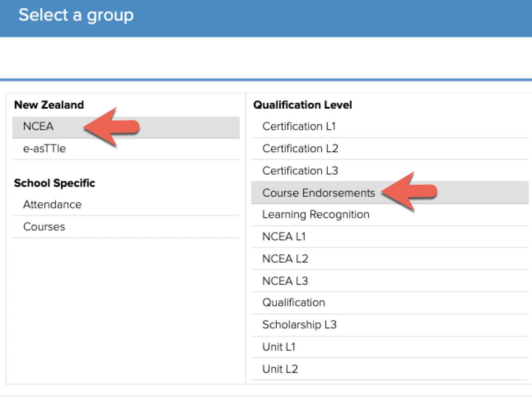The image size is (532, 400).
Task: Click the School Specific section heading
Action: 54,183
